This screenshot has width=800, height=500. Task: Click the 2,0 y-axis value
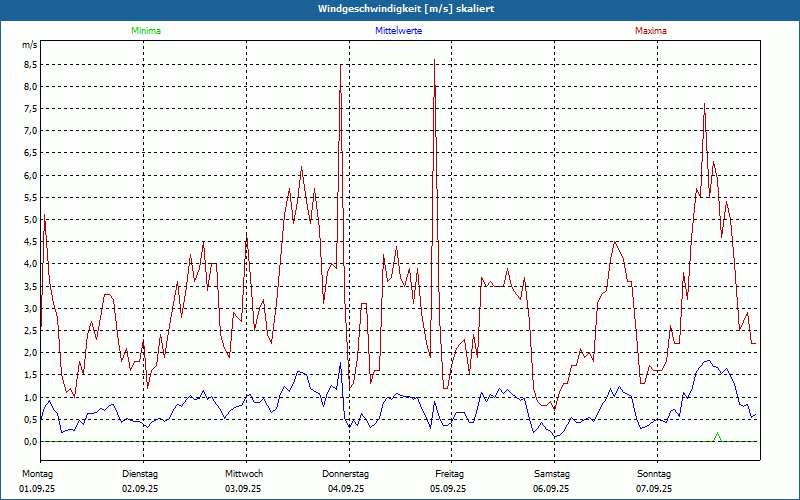tap(31, 353)
